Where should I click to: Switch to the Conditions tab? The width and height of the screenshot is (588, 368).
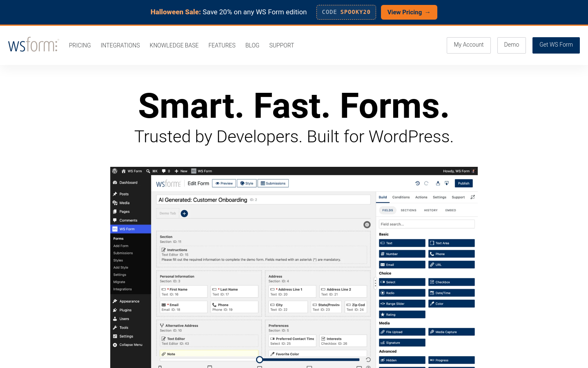pos(401,197)
